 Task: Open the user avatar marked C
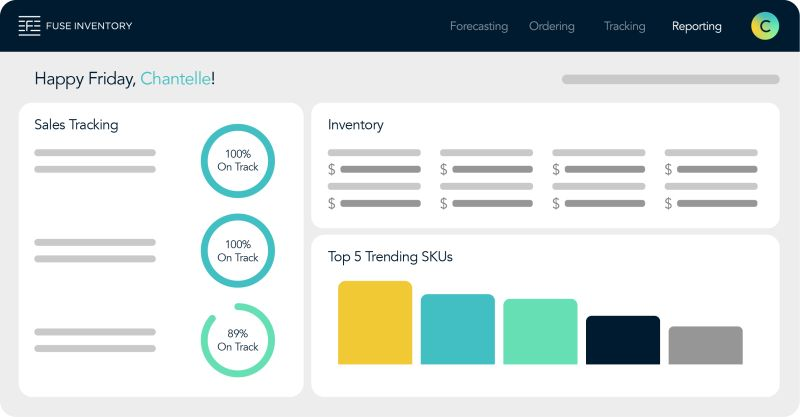[765, 26]
